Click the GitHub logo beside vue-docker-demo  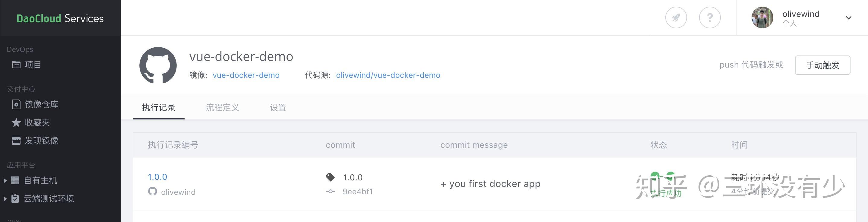158,65
